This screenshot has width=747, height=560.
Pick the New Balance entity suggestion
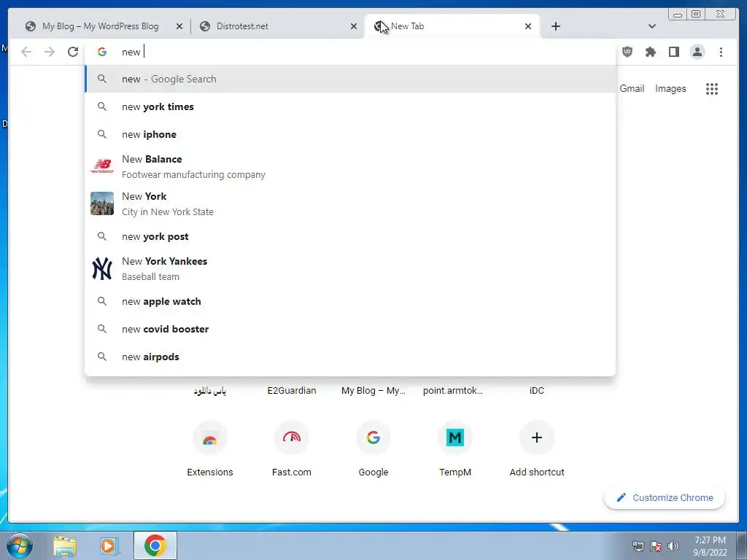tap(350, 167)
